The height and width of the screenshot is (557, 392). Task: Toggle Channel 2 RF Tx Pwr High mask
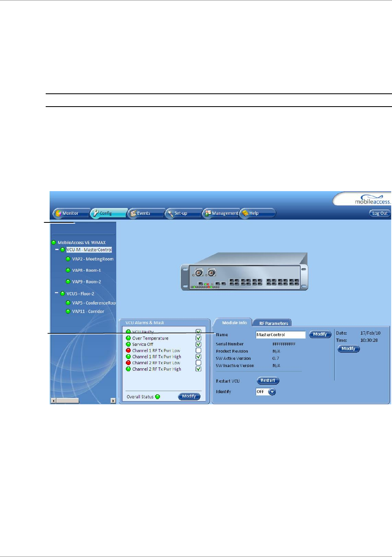pos(198,369)
